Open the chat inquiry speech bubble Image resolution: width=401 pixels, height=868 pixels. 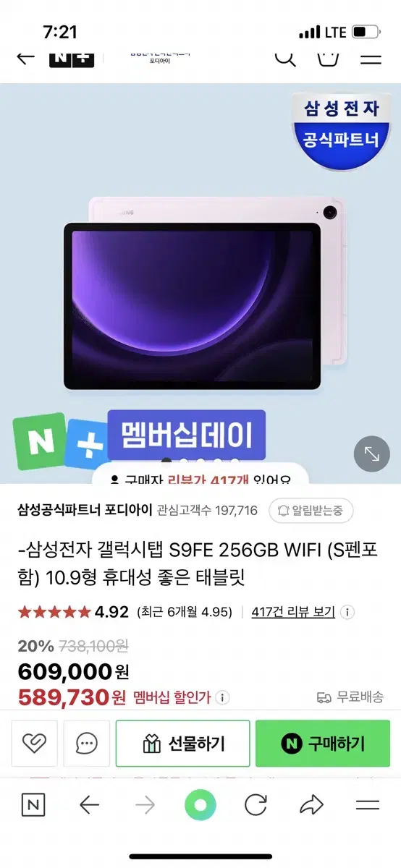87,744
